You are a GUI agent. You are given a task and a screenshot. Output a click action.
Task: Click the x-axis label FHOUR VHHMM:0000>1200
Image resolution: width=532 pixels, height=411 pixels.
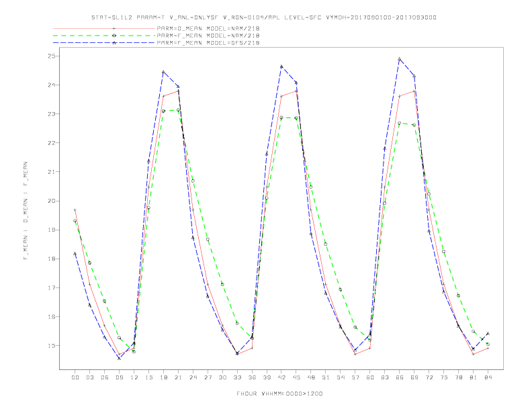(279, 394)
